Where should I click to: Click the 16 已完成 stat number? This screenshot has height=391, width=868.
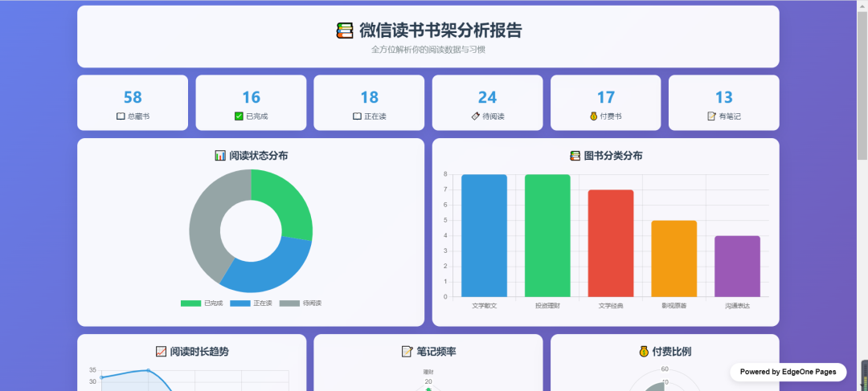coord(251,97)
